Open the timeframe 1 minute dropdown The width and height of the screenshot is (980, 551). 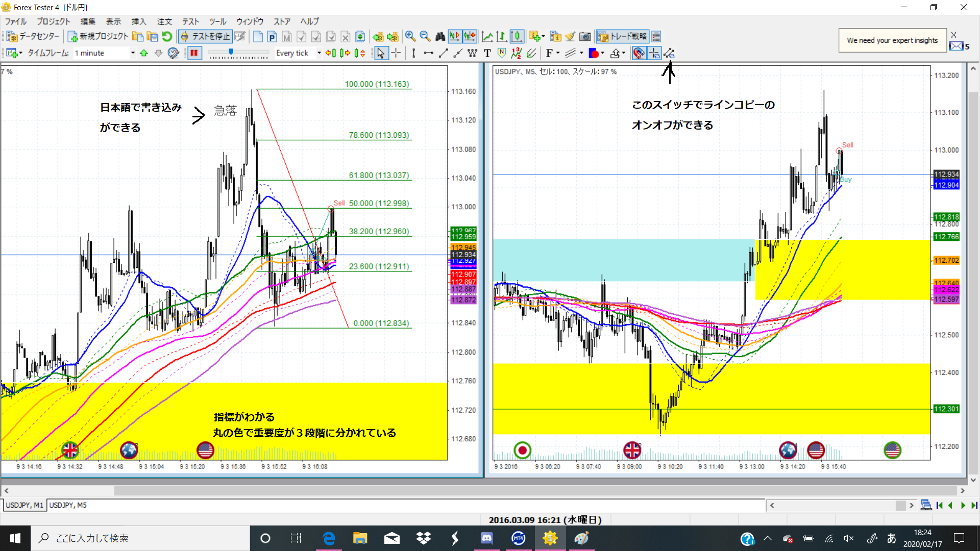tap(133, 53)
